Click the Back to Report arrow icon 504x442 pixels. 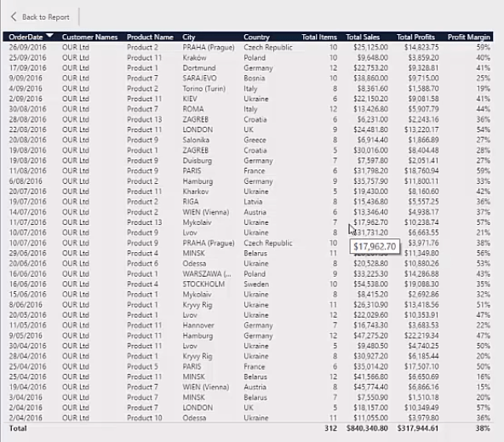(x=14, y=17)
